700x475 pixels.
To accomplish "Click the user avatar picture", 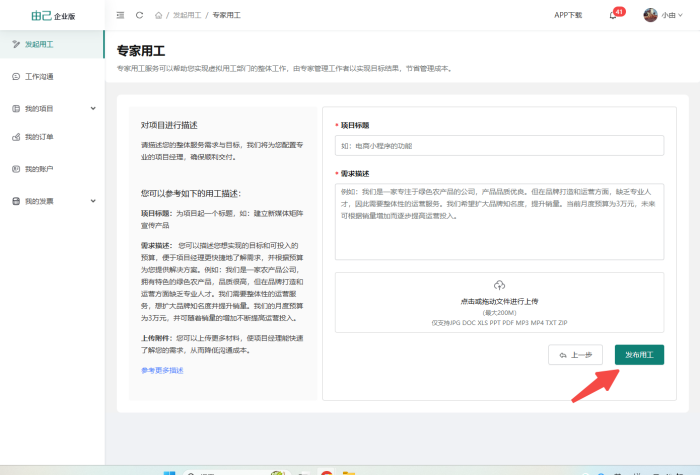I will point(650,15).
